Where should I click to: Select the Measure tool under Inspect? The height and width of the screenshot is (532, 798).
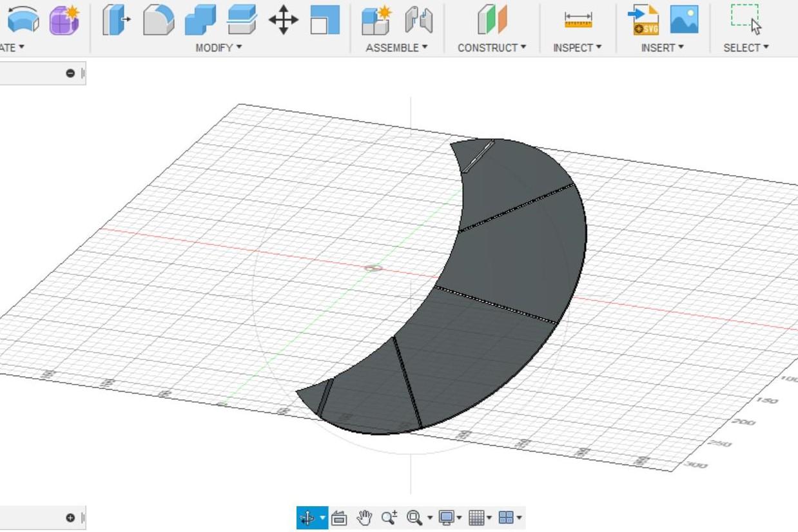tap(579, 20)
